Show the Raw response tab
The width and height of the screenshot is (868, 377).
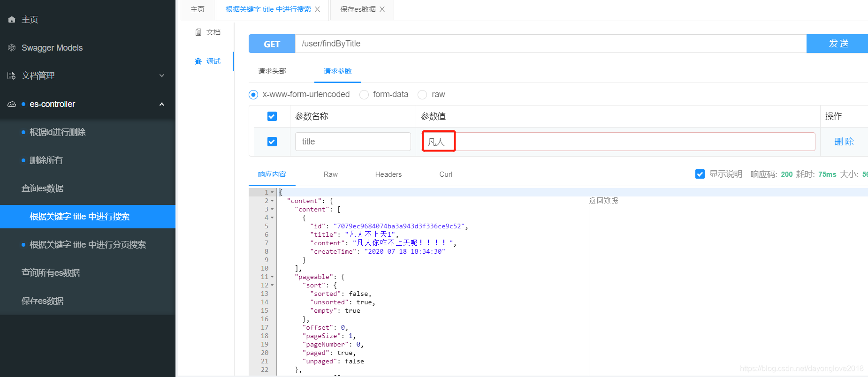(331, 174)
